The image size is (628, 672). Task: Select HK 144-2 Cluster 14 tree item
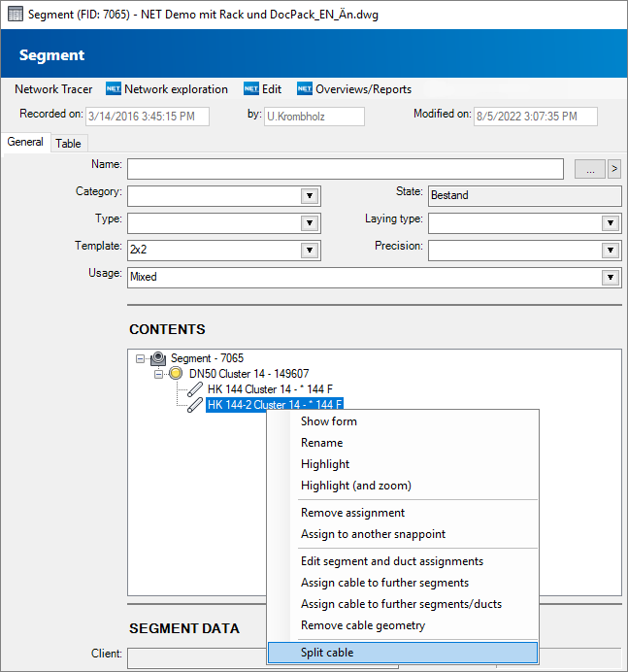[275, 405]
